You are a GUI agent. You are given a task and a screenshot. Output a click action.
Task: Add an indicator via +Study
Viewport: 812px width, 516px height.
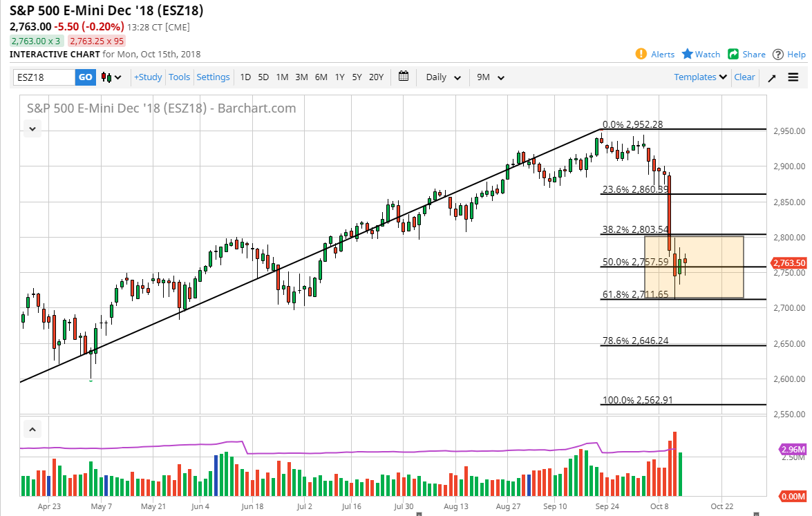click(147, 77)
